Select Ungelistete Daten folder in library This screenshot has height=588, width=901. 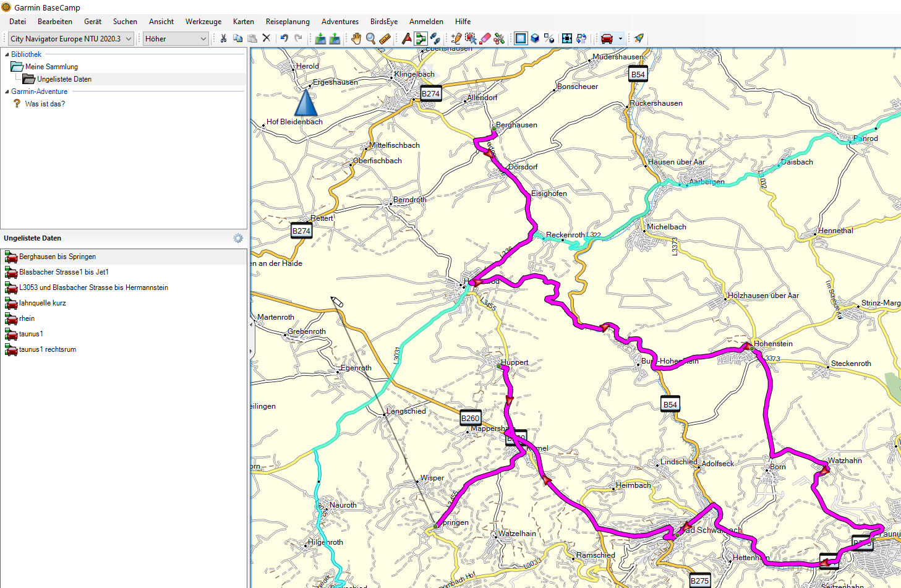(x=64, y=79)
